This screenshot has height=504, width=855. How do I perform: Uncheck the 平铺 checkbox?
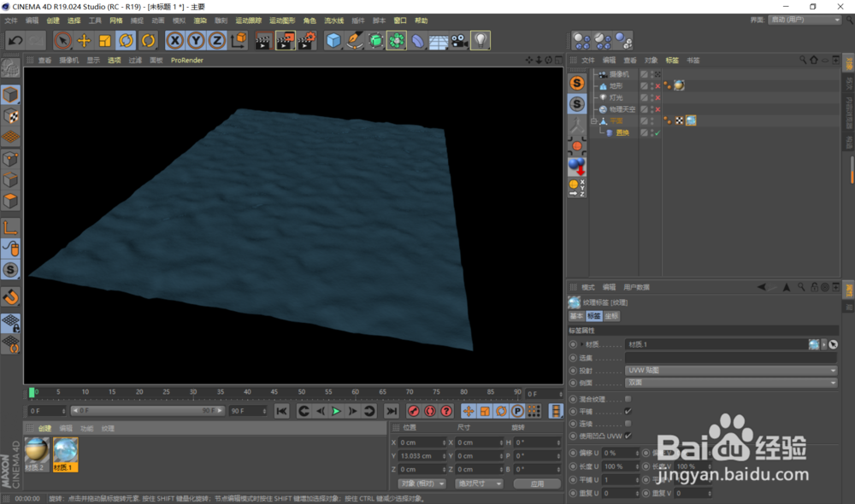tap(628, 412)
